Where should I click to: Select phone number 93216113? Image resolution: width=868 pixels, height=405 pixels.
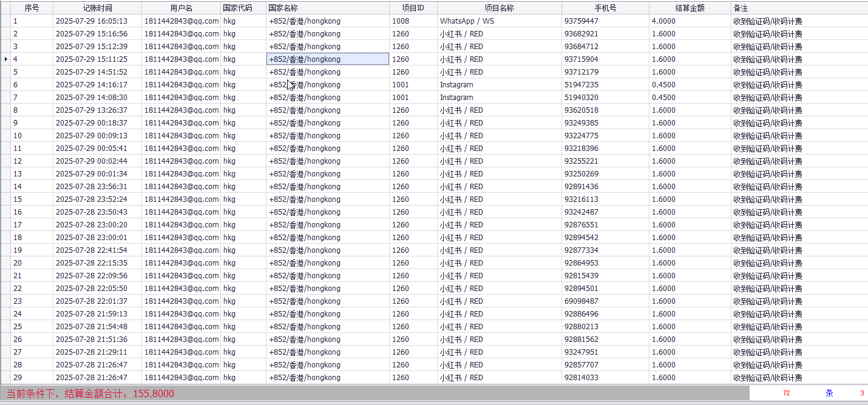click(605, 199)
